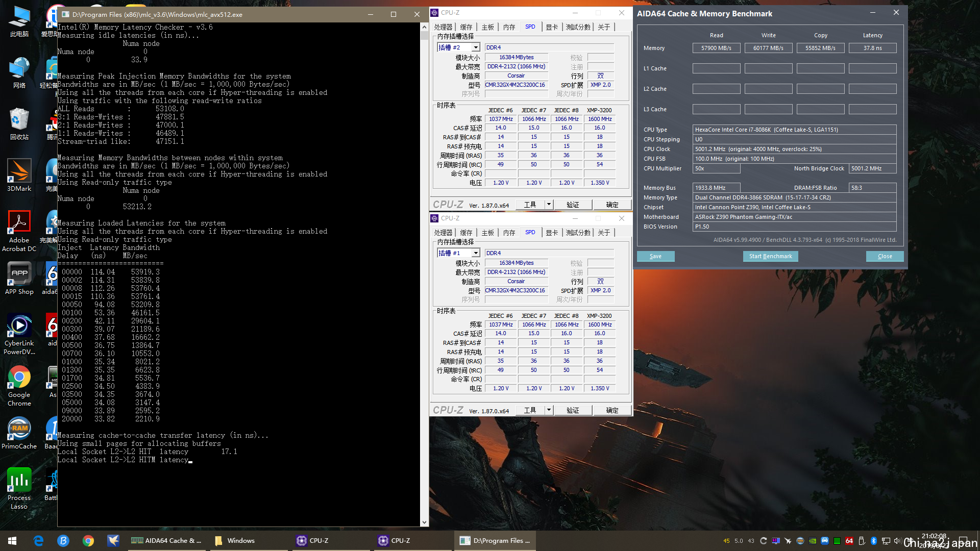Image resolution: width=980 pixels, height=551 pixels.
Task: Click the Memory Copy 55852 MB/s field
Action: [820, 48]
